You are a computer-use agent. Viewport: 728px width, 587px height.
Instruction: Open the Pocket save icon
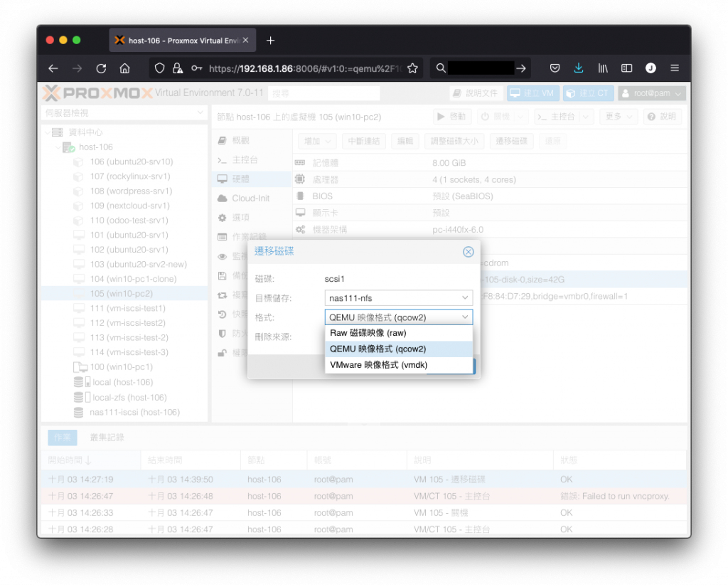pyautogui.click(x=555, y=68)
